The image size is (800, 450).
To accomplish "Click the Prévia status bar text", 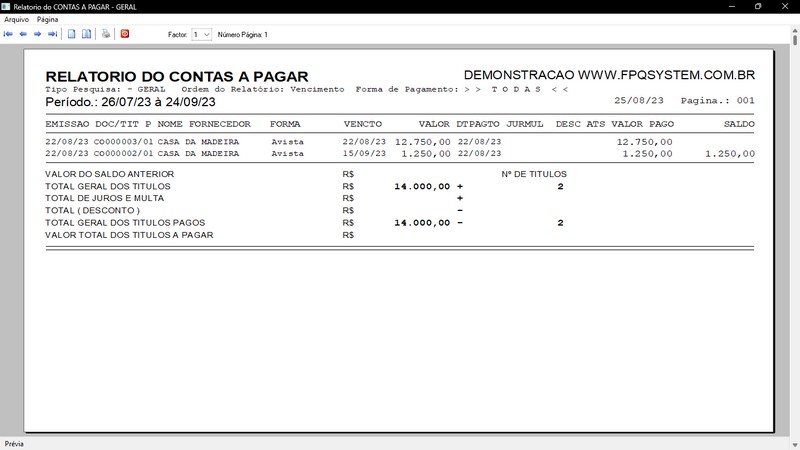I will 14,444.
